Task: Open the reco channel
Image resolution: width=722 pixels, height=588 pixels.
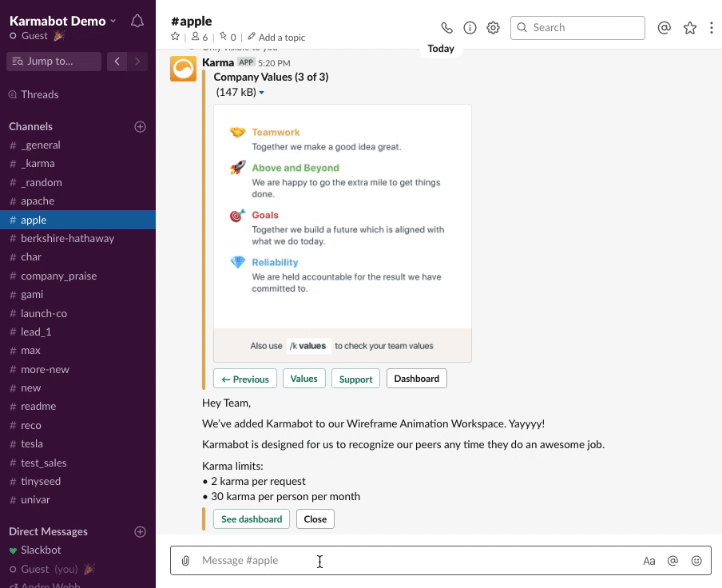Action: (77, 425)
